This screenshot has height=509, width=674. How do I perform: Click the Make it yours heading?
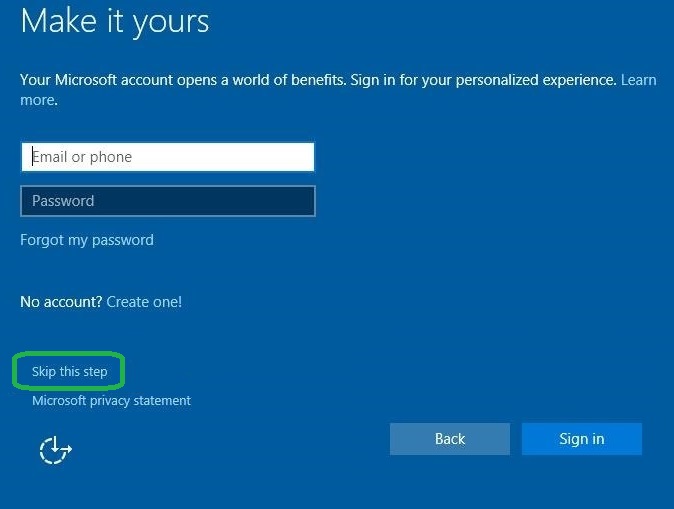[x=115, y=22]
